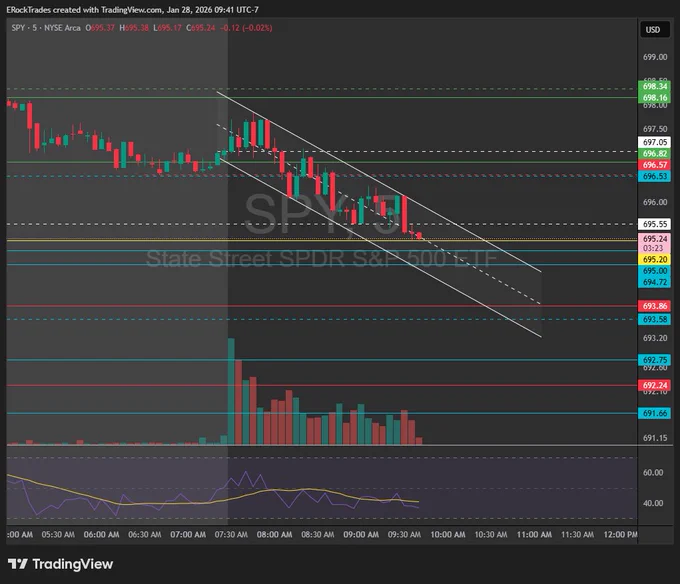Click the 07:30 AM time label

tap(231, 535)
